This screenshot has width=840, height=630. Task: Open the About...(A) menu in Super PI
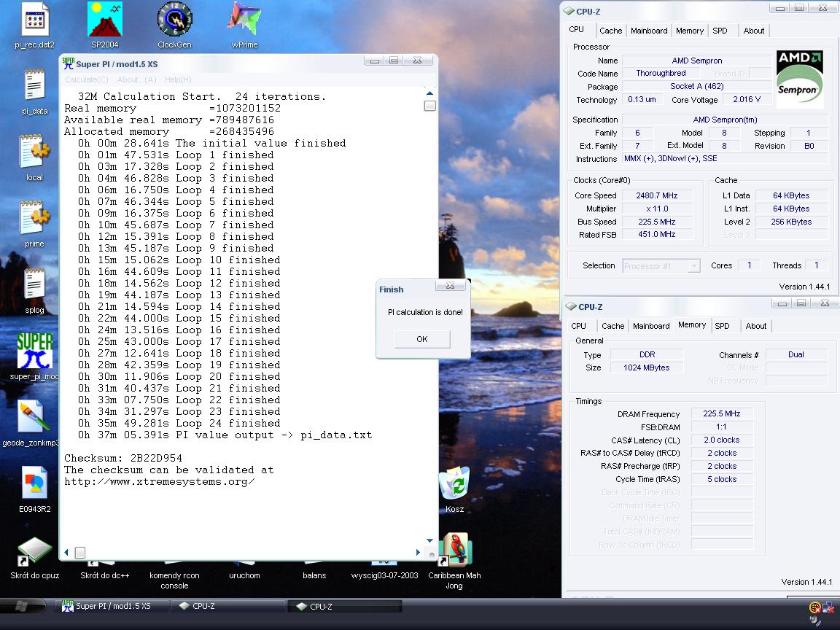point(136,79)
